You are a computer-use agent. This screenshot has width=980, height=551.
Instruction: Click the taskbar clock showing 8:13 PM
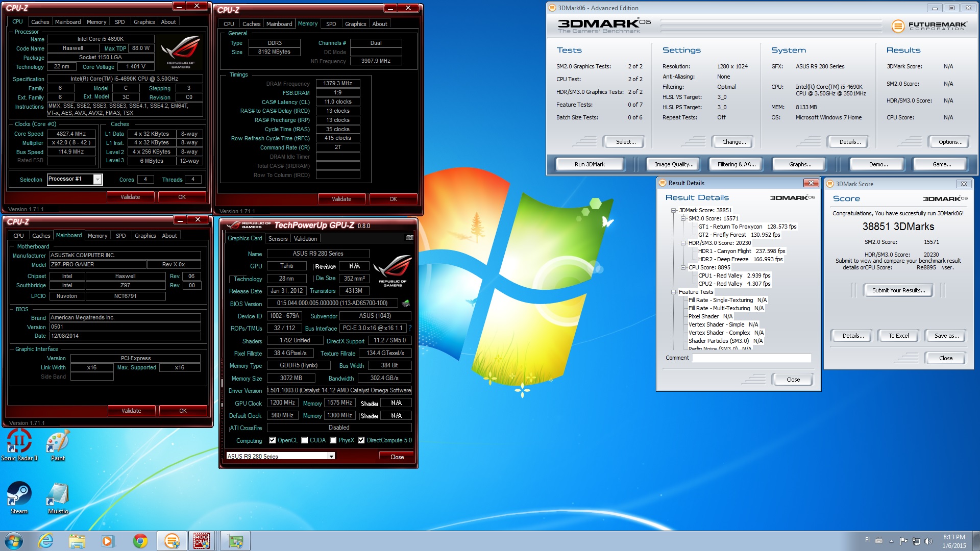(x=954, y=541)
